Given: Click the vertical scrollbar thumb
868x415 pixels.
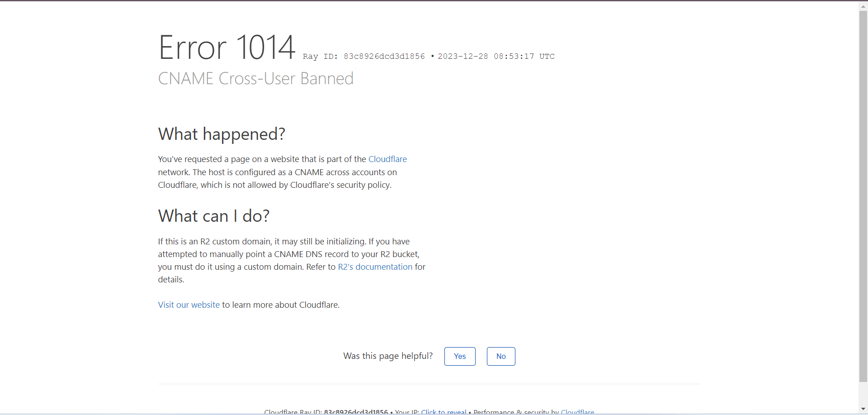Looking at the screenshot, I should tap(863, 196).
